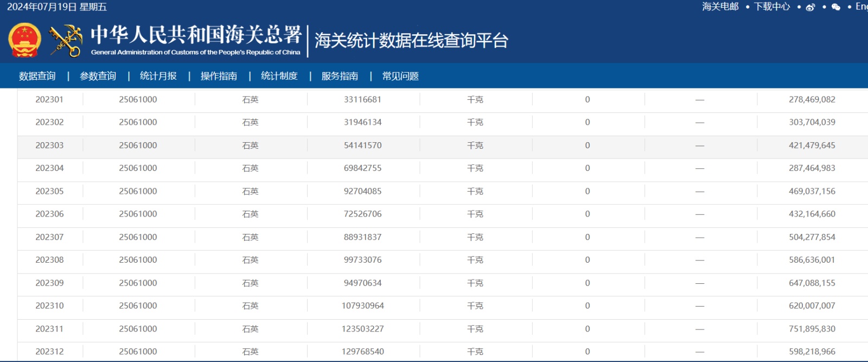Click the 海关电邮 link
This screenshot has height=362, width=868.
(720, 7)
